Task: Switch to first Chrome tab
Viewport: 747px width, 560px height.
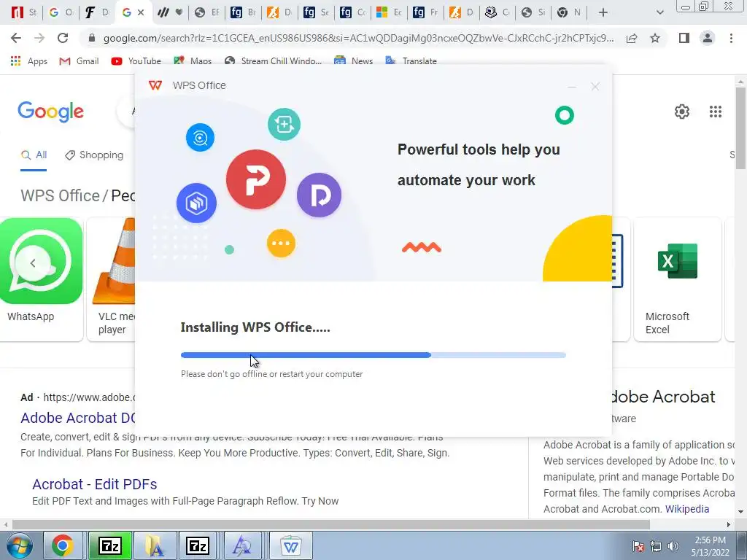Action: click(x=23, y=12)
